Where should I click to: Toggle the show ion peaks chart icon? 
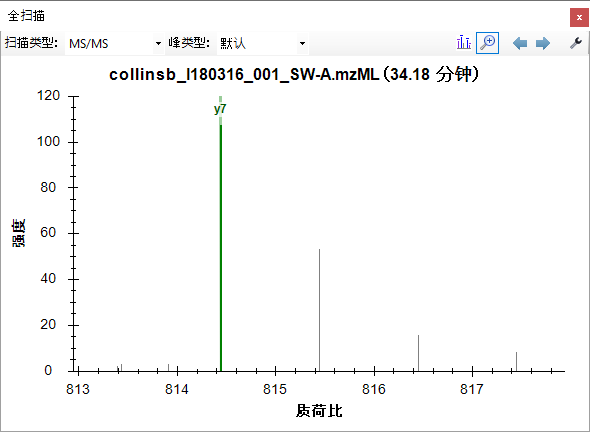tap(464, 43)
